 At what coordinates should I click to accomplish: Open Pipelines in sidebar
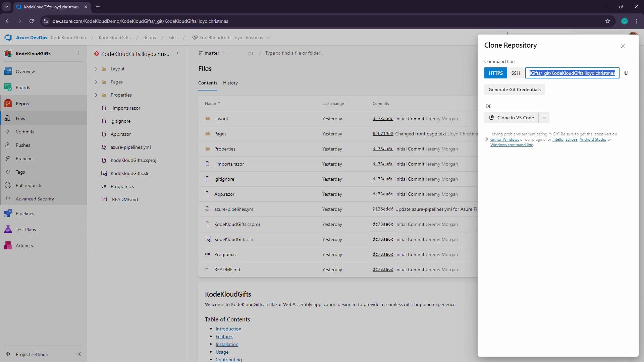25,214
